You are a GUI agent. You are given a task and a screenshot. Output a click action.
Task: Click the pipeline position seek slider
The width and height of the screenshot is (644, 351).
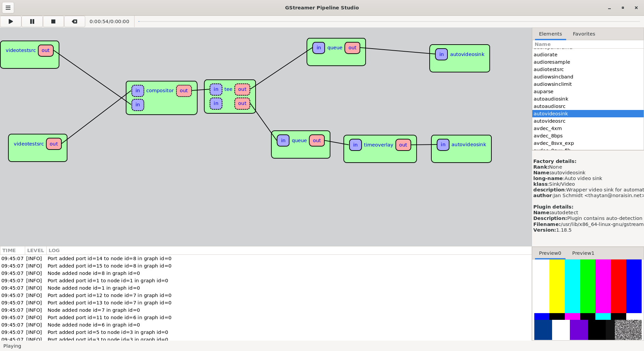tap(389, 21)
